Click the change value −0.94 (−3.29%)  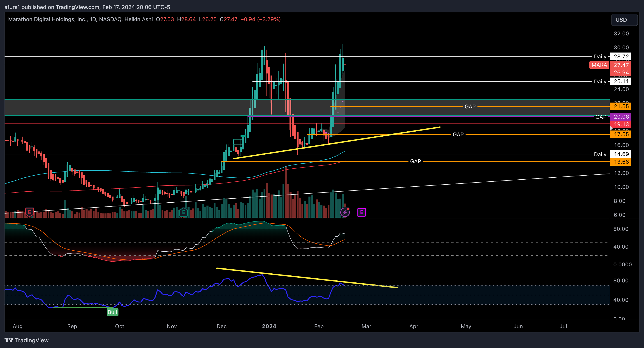click(260, 19)
